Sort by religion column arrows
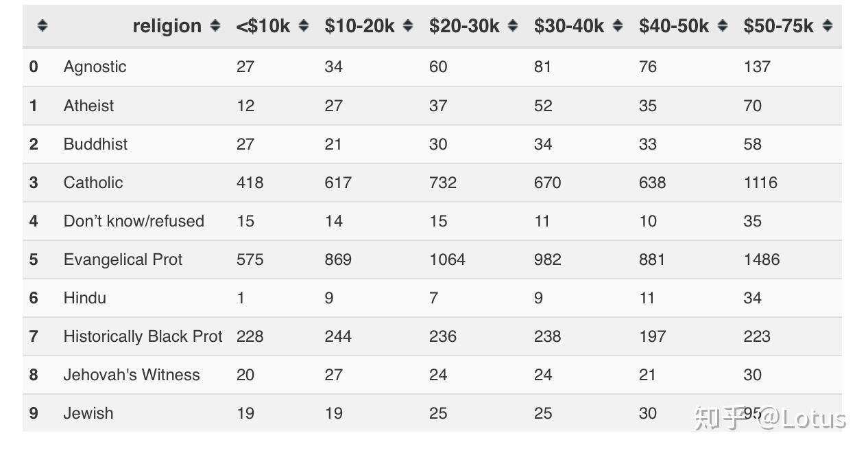This screenshot has width=868, height=453. pos(215,26)
